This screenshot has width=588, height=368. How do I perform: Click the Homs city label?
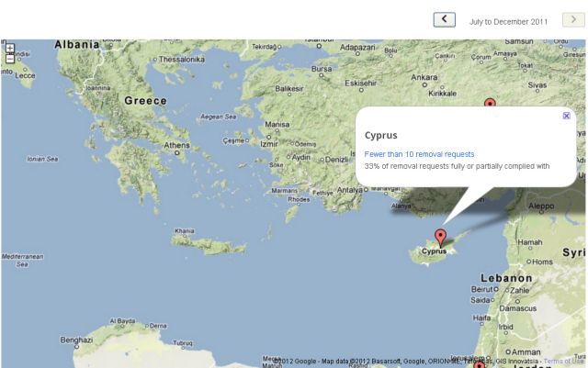542,262
